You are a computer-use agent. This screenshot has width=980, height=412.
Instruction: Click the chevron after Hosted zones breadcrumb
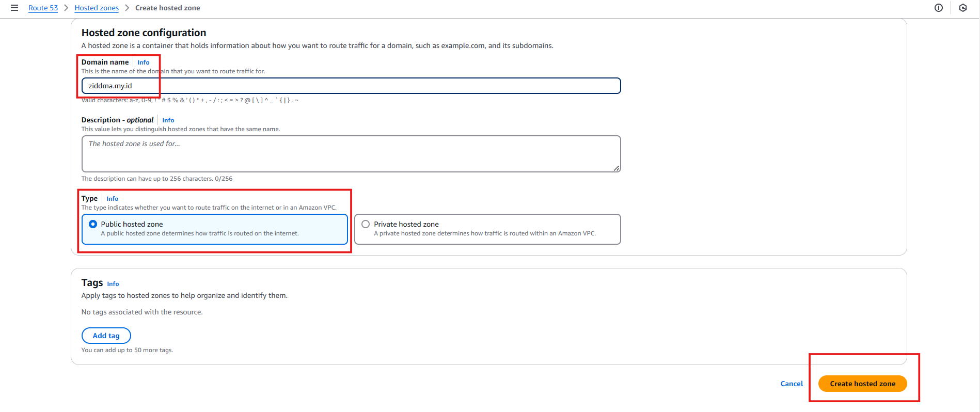(x=127, y=8)
